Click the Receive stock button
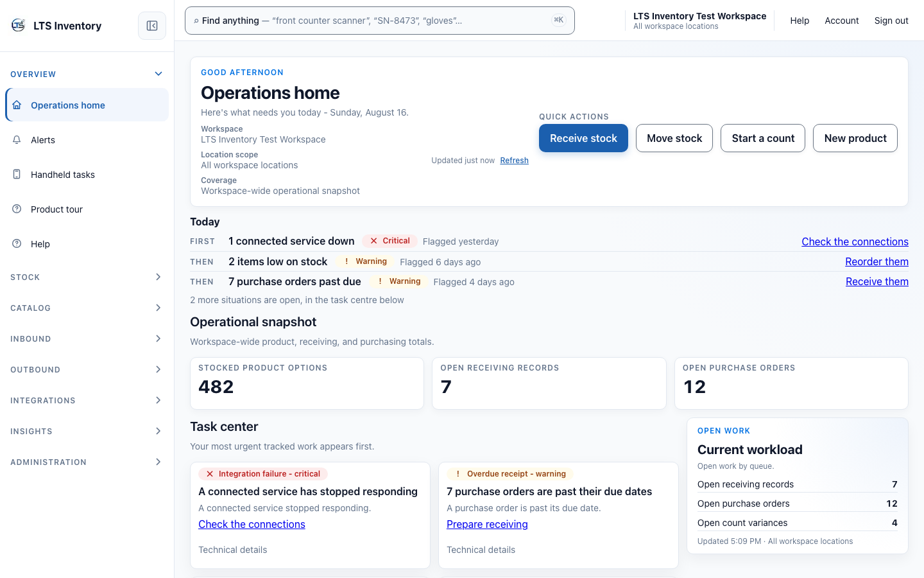 pos(583,138)
